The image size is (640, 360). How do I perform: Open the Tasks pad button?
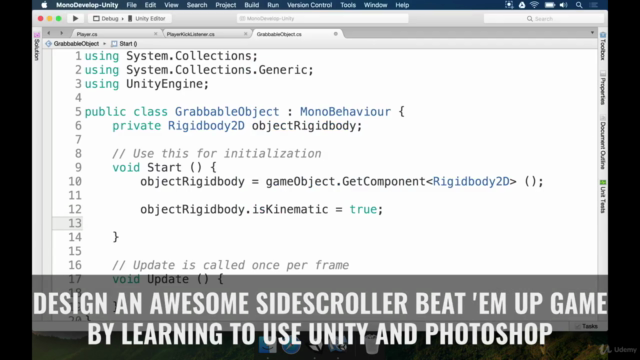coord(587,326)
